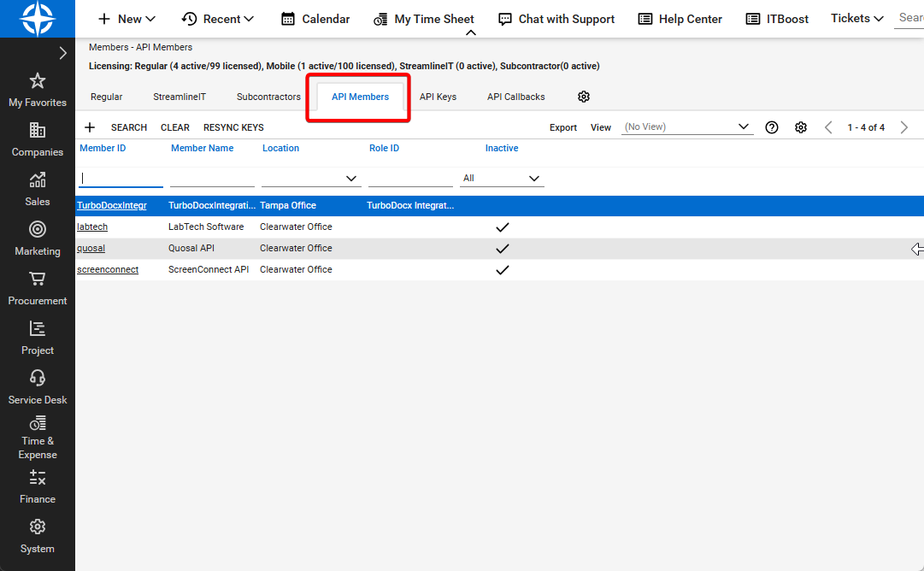Focus the Role ID filter field
Screen dimensions: 924x571
click(411, 178)
